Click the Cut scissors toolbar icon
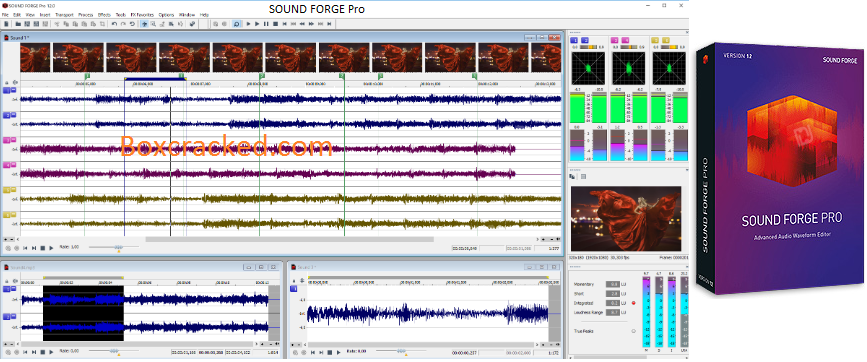 click(57, 24)
